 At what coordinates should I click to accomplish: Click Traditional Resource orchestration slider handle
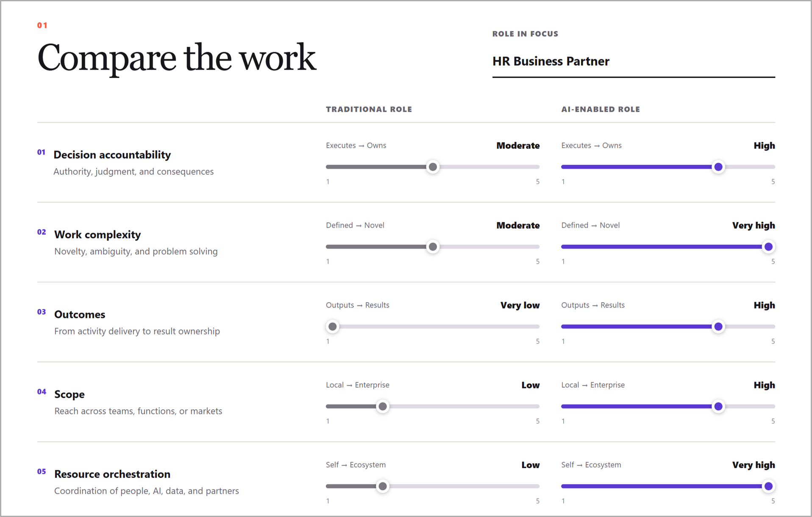click(x=383, y=486)
